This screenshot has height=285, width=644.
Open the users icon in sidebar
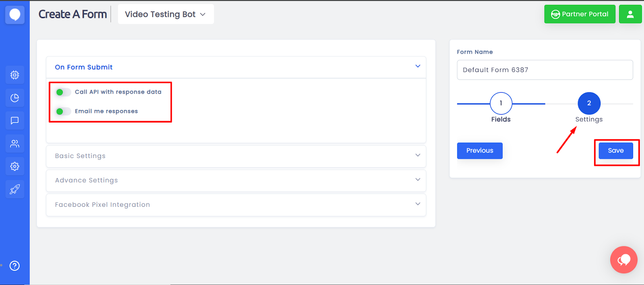pyautogui.click(x=15, y=144)
